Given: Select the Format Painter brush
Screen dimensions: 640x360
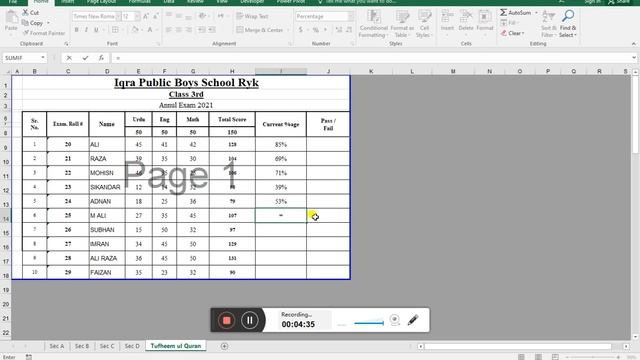Looking at the screenshot, I should click(x=26, y=33).
